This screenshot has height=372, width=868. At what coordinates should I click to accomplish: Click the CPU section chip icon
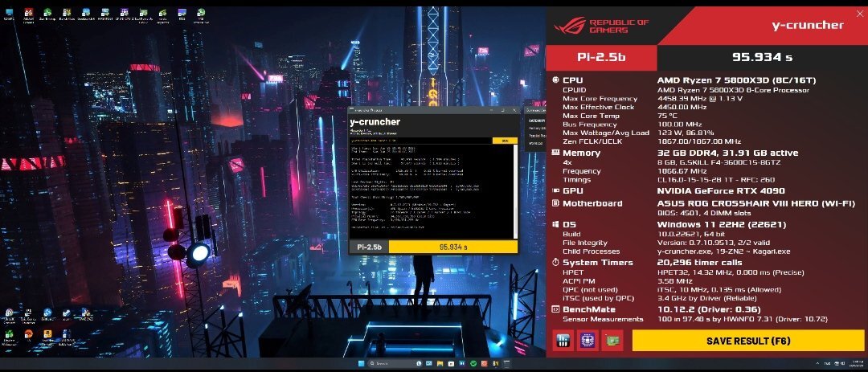(556, 80)
